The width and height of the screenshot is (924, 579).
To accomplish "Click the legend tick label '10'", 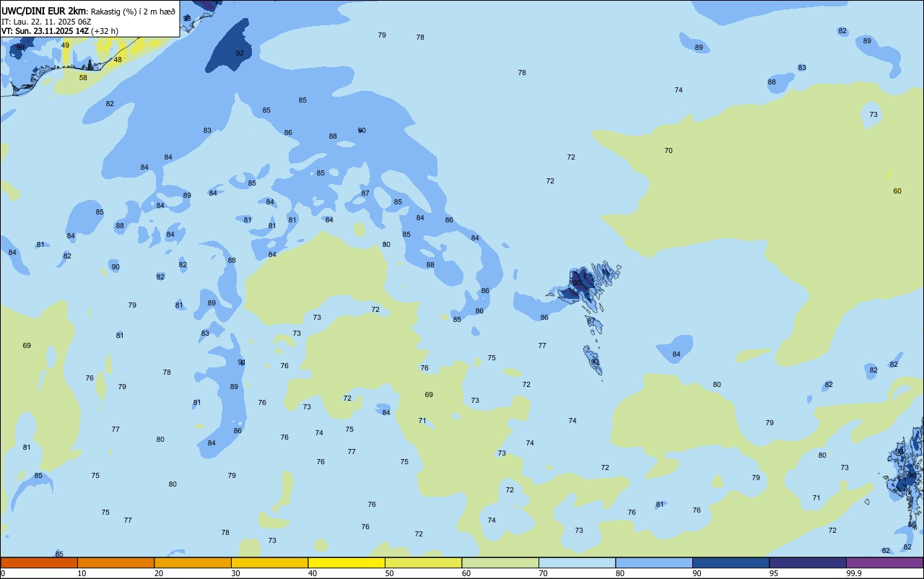I will 82,573.
